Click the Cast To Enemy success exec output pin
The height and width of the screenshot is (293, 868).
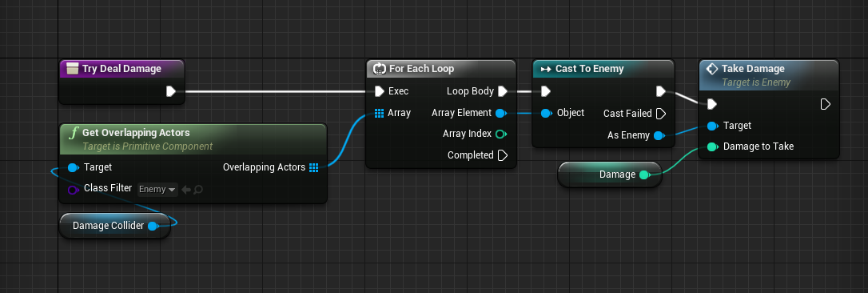pos(661,91)
